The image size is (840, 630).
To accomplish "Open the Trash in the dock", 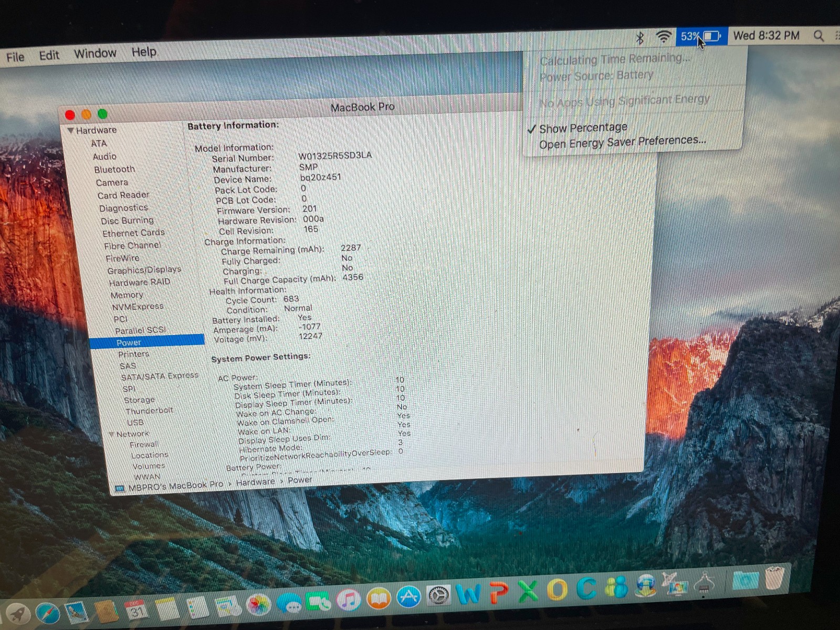I will 775,577.
